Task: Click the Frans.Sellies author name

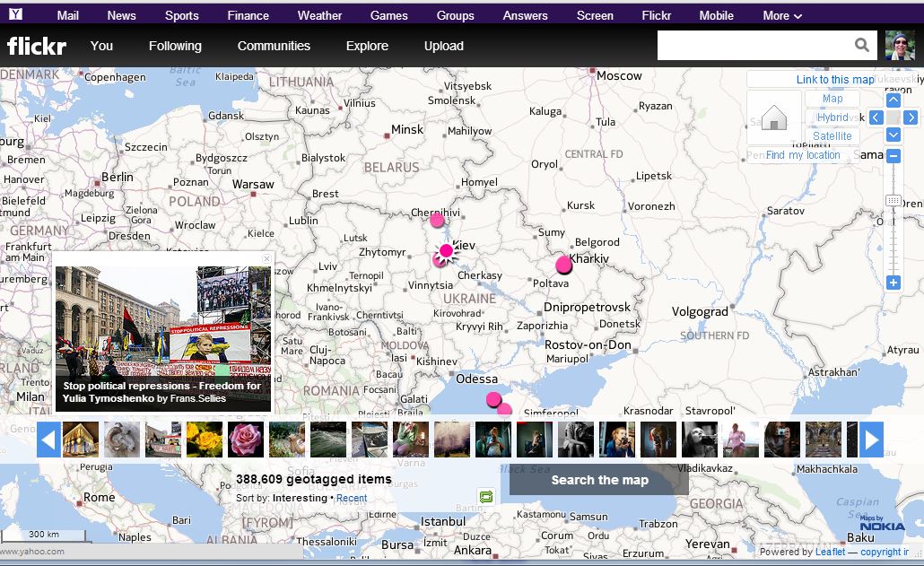Action: pos(198,399)
